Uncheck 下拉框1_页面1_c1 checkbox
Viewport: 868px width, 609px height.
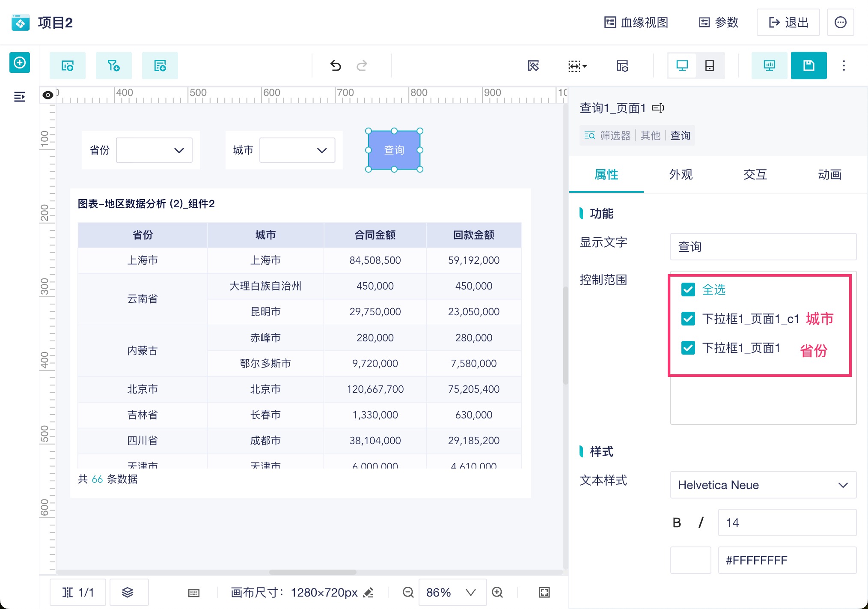(x=688, y=319)
